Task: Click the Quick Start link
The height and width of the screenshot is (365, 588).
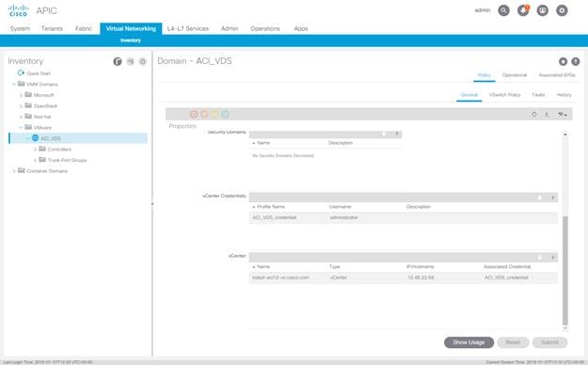Action: click(39, 73)
